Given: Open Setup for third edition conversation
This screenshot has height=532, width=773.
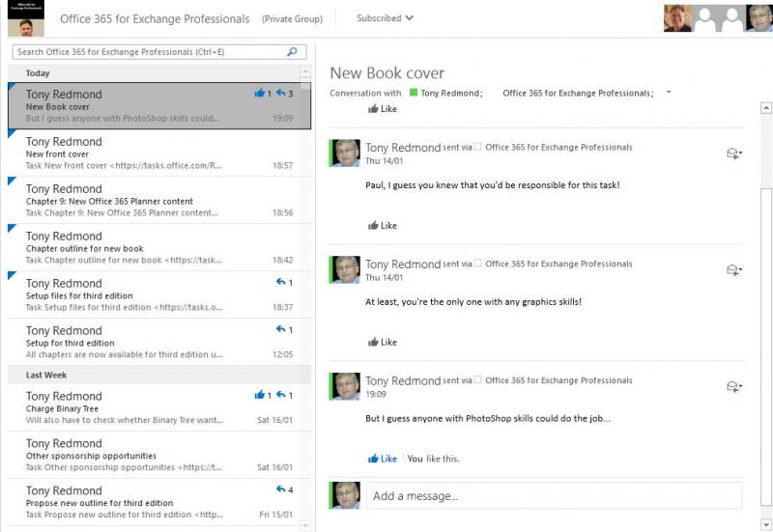Looking at the screenshot, I should 158,343.
